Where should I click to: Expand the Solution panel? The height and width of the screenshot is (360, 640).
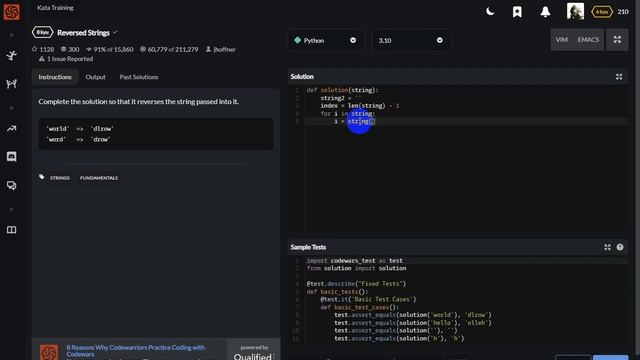[619, 77]
